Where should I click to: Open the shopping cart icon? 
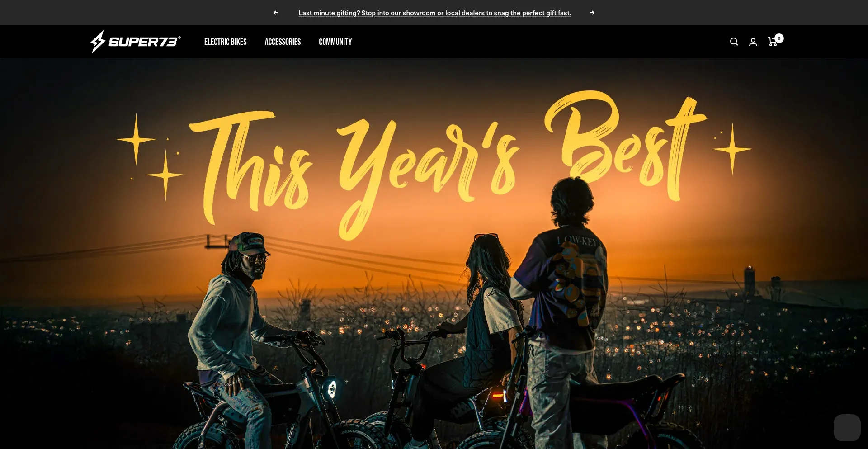(x=773, y=42)
